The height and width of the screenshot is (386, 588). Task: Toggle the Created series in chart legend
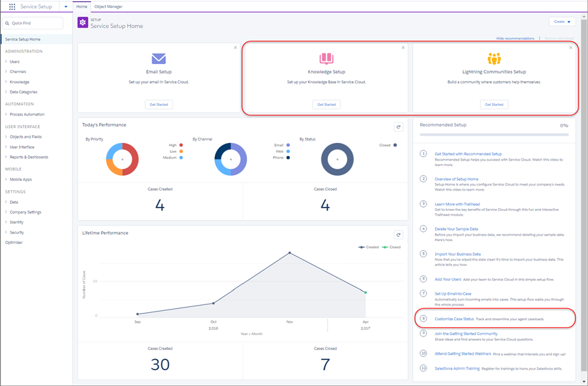tap(368, 247)
